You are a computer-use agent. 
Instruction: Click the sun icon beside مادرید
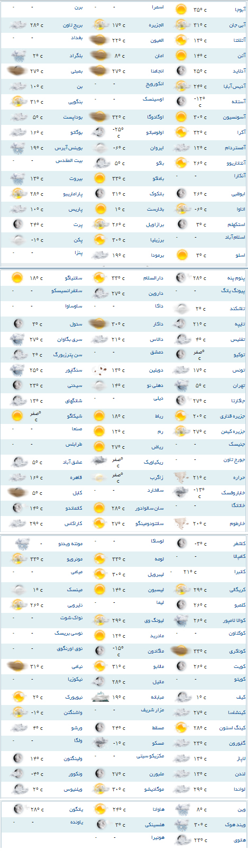[99, 636]
